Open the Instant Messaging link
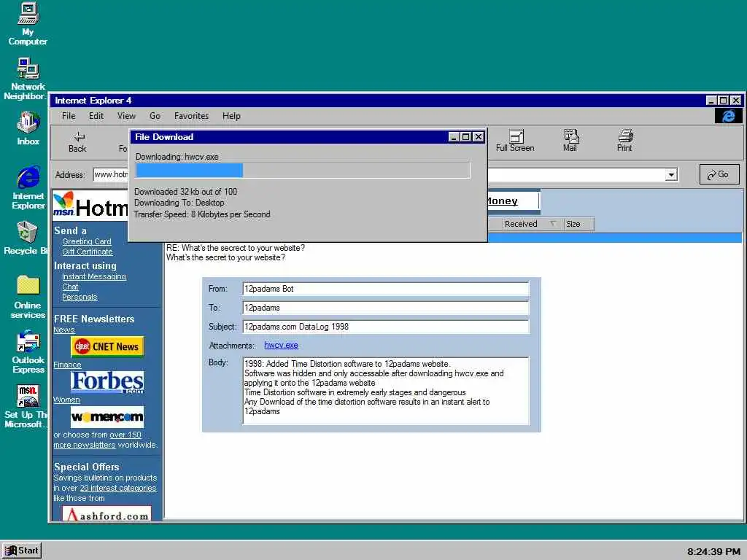 94,276
